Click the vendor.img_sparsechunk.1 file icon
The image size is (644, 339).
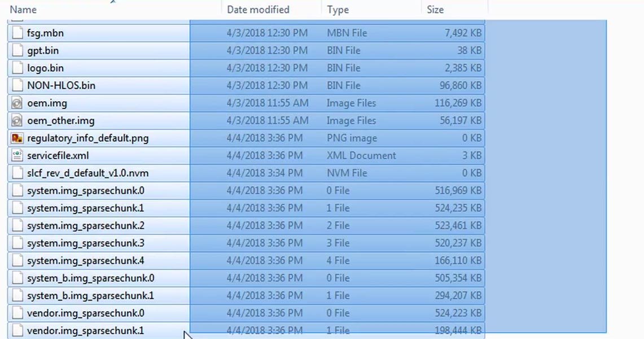coord(17,330)
